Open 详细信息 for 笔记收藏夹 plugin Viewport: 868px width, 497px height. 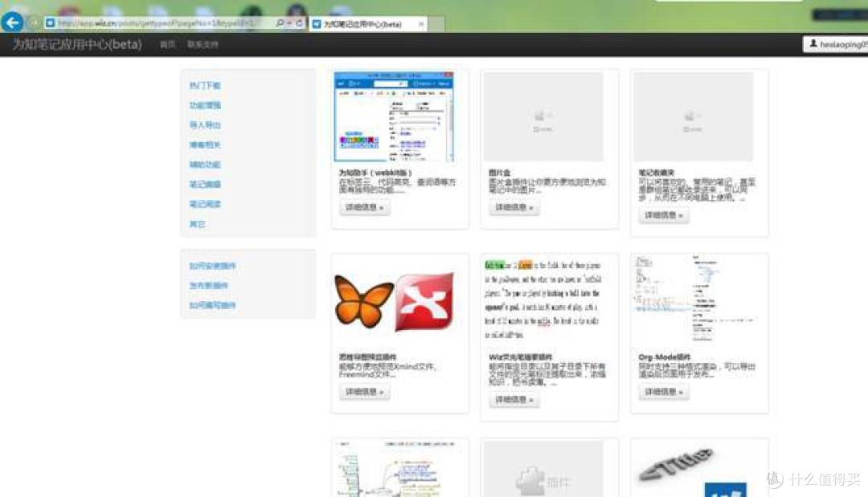[663, 215]
